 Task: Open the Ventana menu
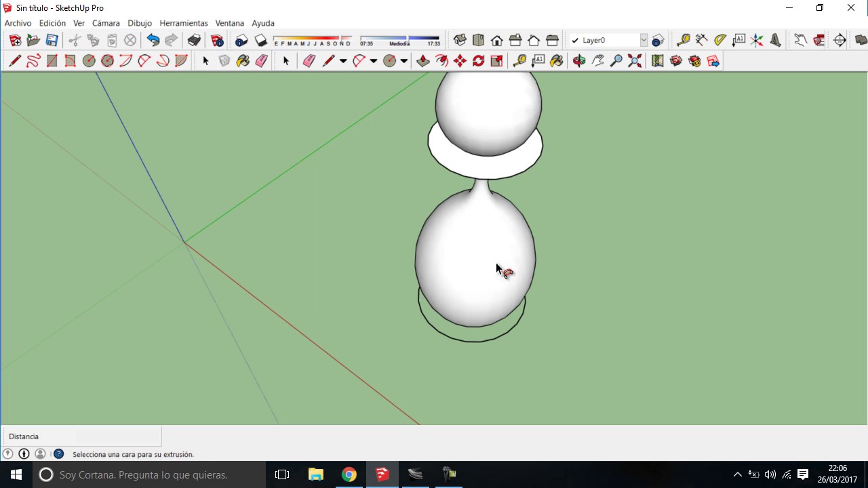click(x=230, y=23)
